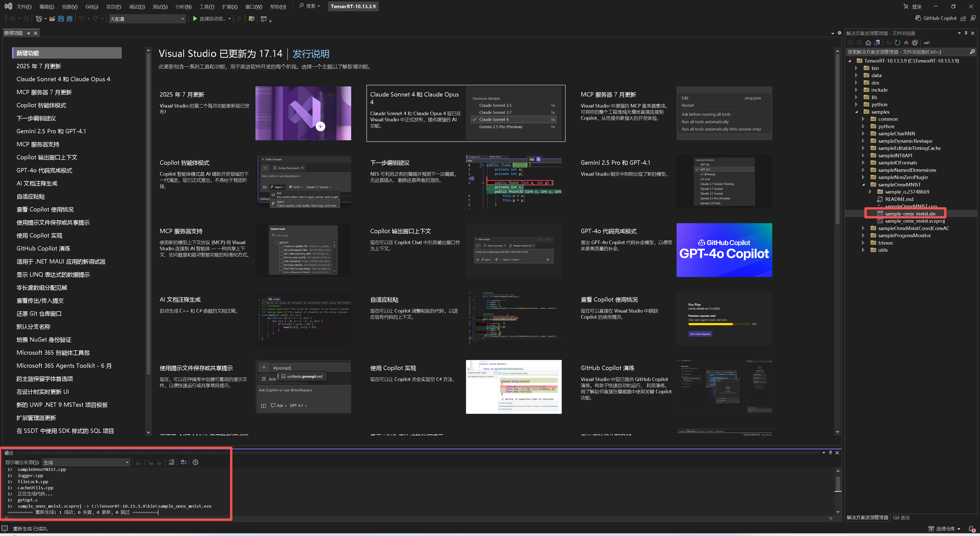Save the current file with Save icon
980x536 pixels.
coord(61,19)
